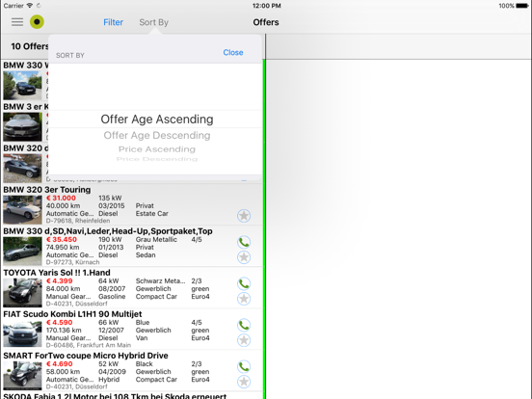Open BMW 3 er offer thumbnail
The width and height of the screenshot is (532, 399).
click(22, 127)
